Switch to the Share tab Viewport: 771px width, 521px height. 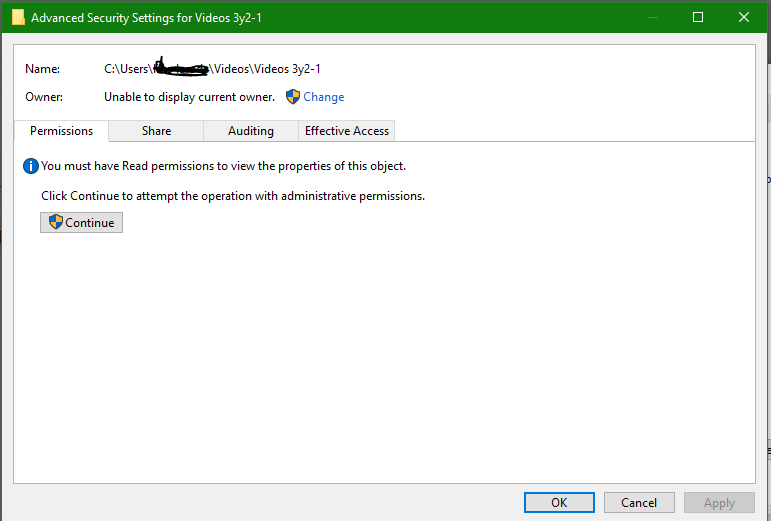click(156, 131)
